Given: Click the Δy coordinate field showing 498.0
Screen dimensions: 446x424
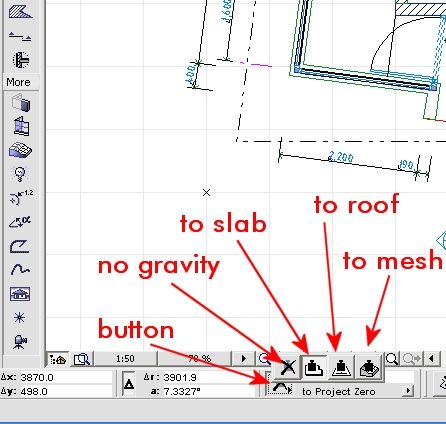Looking at the screenshot, I should click(x=66, y=391).
